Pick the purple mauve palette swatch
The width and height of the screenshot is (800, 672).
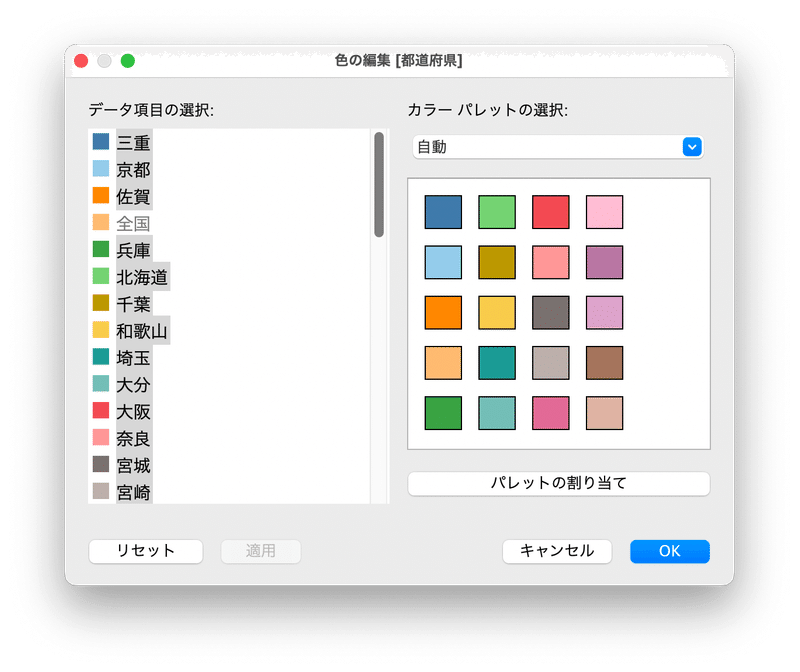click(x=605, y=262)
